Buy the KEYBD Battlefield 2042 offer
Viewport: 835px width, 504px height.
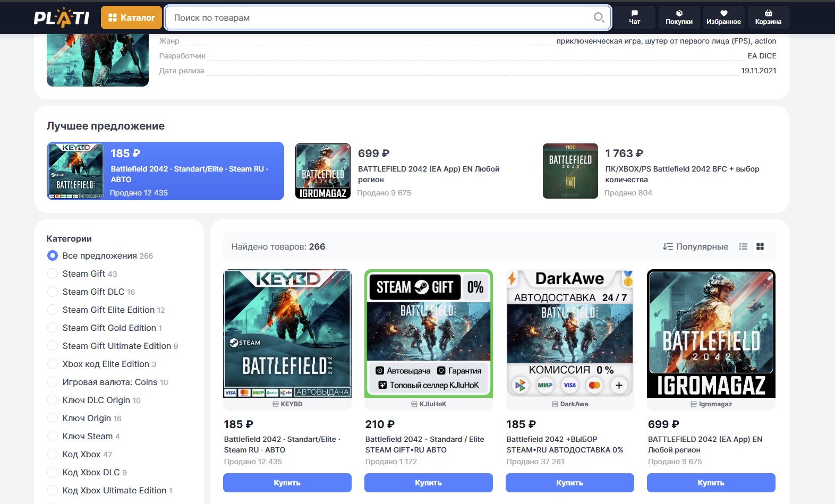coord(287,483)
